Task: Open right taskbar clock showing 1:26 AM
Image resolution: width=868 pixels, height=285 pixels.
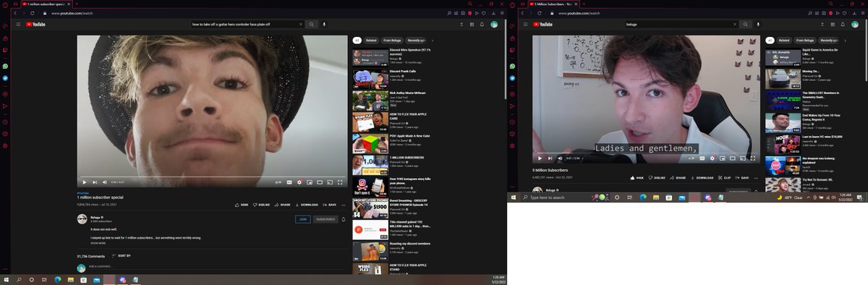Action: click(845, 197)
